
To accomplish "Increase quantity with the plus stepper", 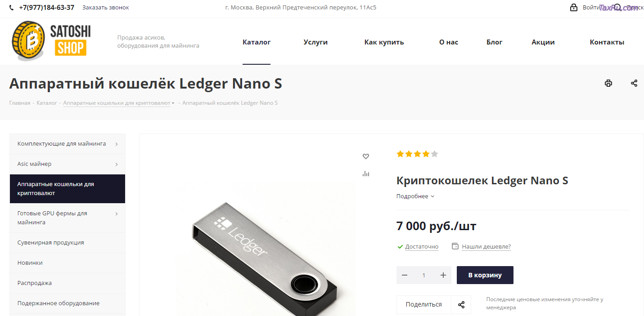I will pyautogui.click(x=443, y=275).
